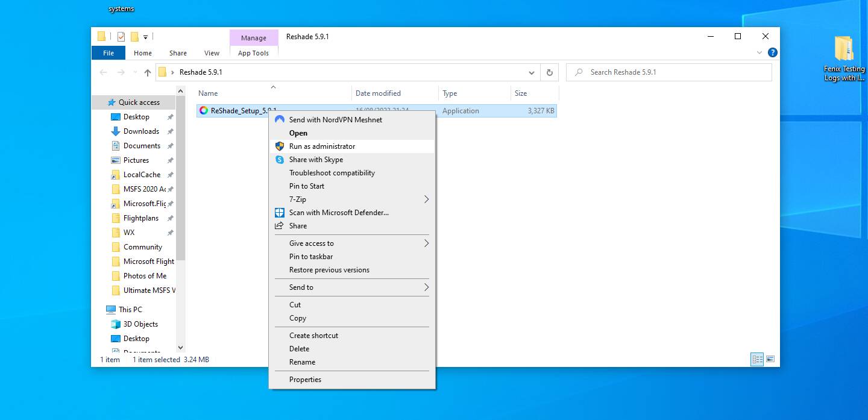Click the breadcrumb chevron before Reshade 5.9.1

click(x=173, y=72)
